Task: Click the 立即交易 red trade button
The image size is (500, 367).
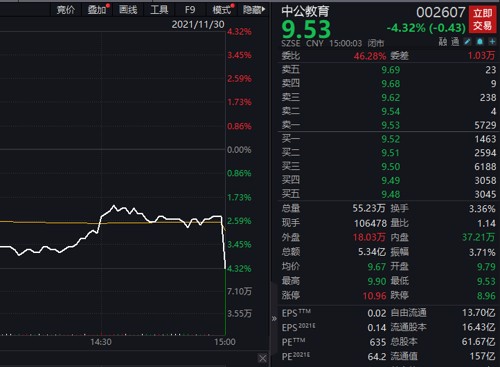Action: (482, 19)
